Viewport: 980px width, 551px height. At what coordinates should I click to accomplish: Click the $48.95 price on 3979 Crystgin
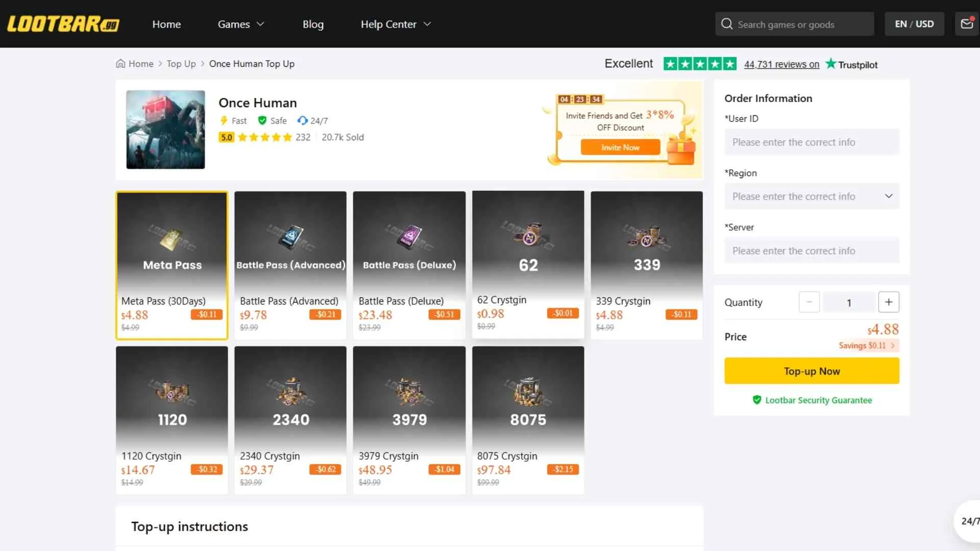[x=375, y=470]
